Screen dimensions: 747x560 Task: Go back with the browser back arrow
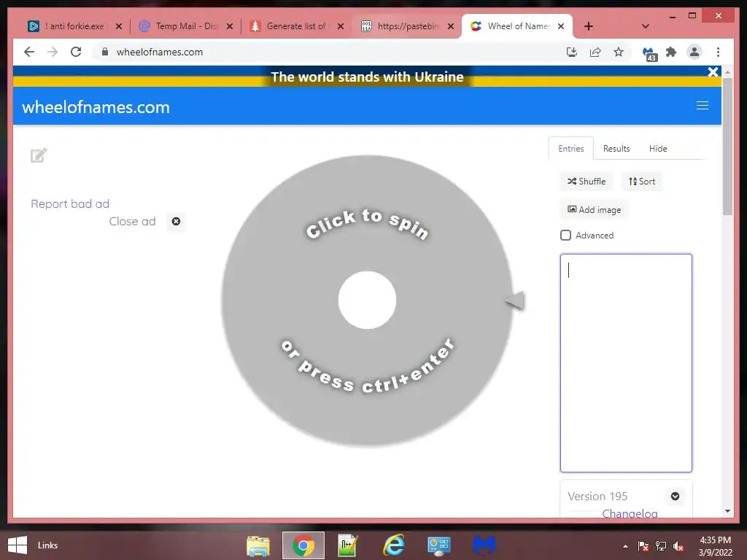tap(29, 52)
